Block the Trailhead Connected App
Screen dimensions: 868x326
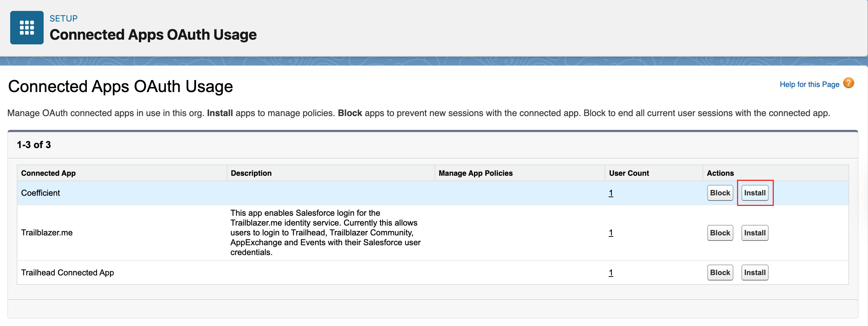click(720, 273)
